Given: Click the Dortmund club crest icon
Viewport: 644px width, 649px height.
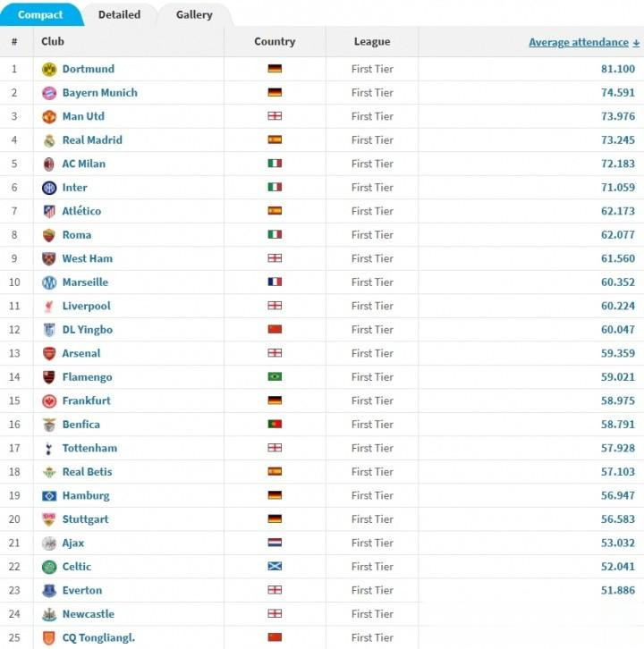Looking at the screenshot, I should point(49,69).
